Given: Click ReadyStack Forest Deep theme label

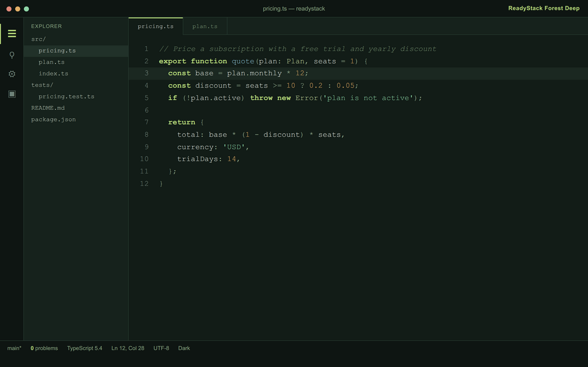Looking at the screenshot, I should 544,8.
